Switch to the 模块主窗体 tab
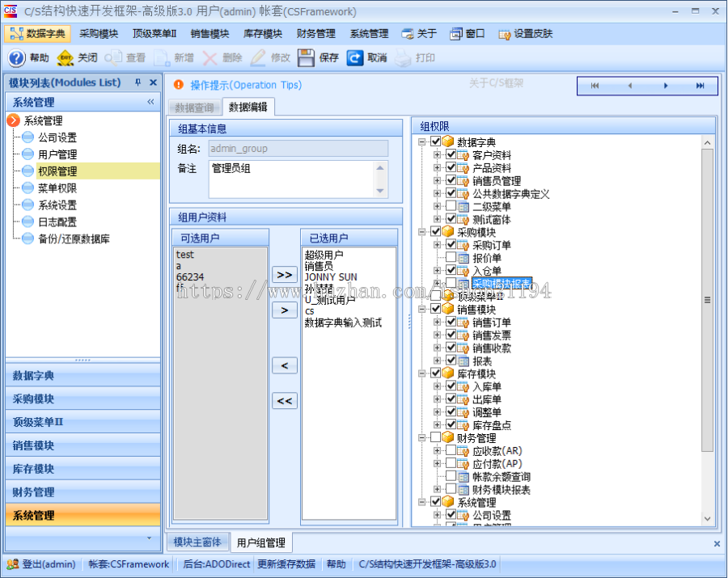The image size is (728, 578). [198, 542]
